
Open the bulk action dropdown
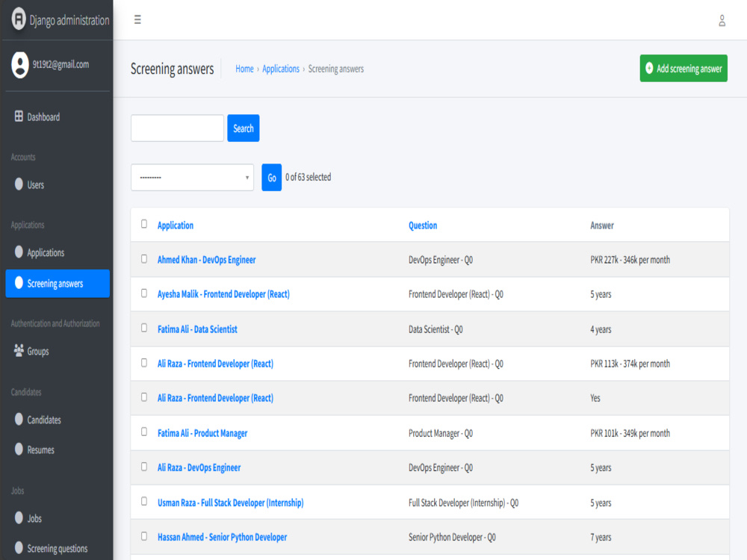pos(193,178)
